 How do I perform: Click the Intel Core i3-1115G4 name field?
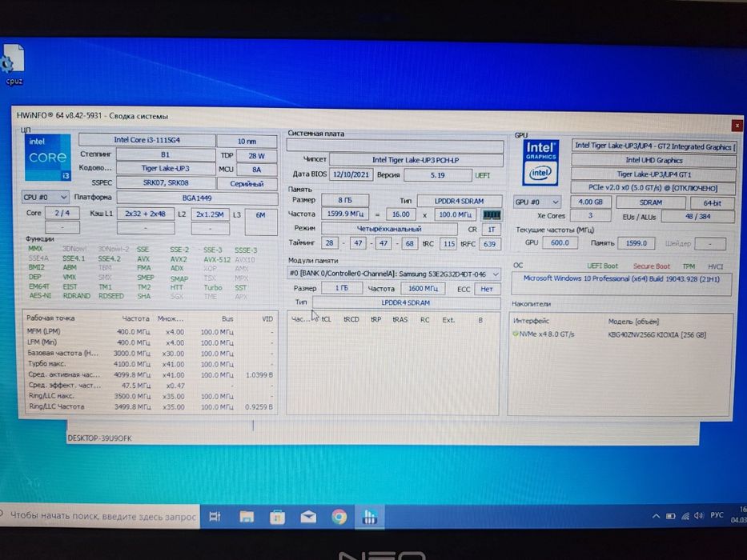click(x=147, y=140)
